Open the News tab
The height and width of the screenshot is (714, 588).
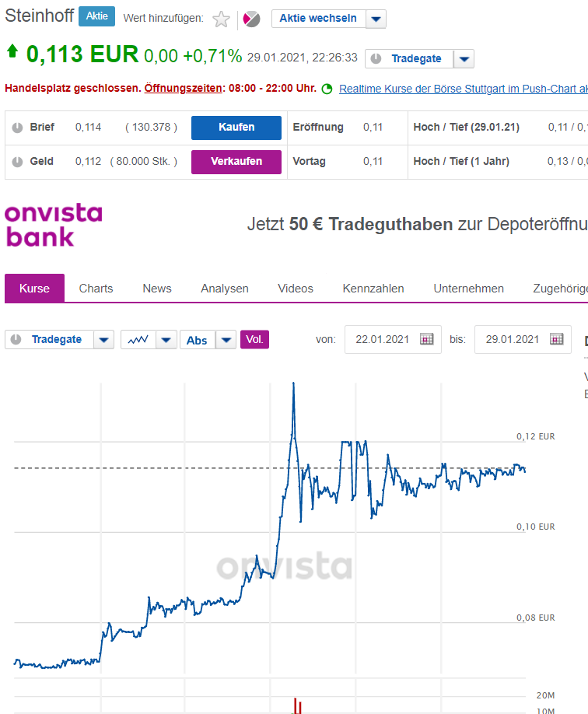(157, 289)
